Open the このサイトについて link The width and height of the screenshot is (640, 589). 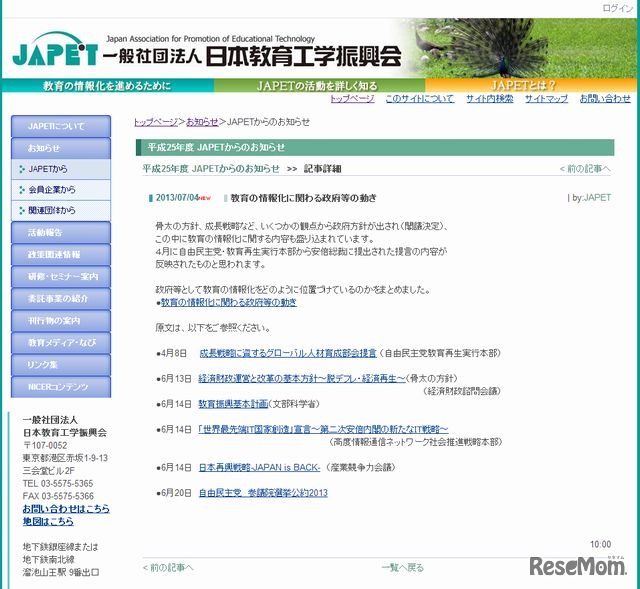coord(420,99)
